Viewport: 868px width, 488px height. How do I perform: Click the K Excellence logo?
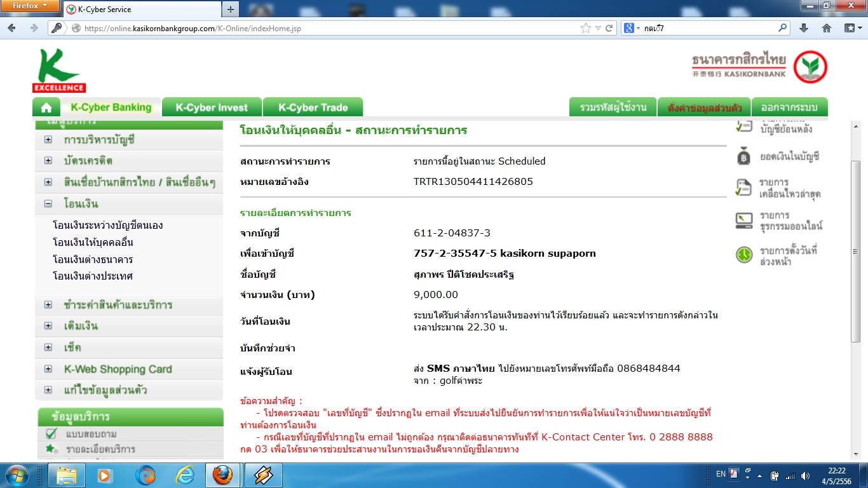(x=58, y=70)
